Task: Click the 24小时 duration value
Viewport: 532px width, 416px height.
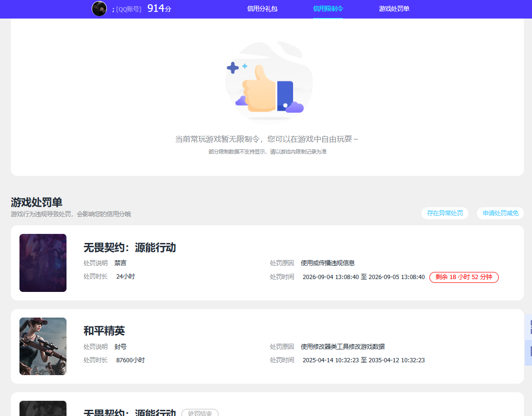Action: (x=125, y=277)
